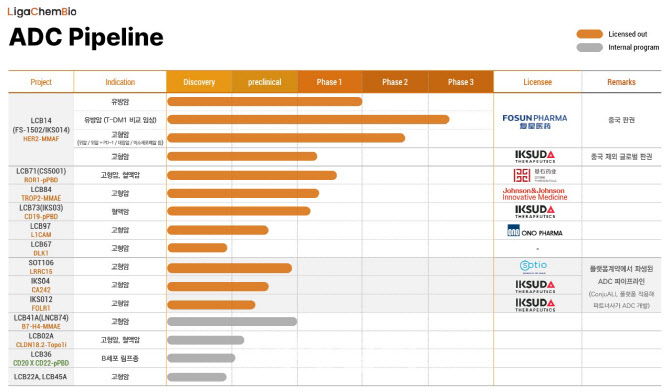Click the orange Licensed out legend swatch
Screen dimensions: 670x392
[x=589, y=34]
